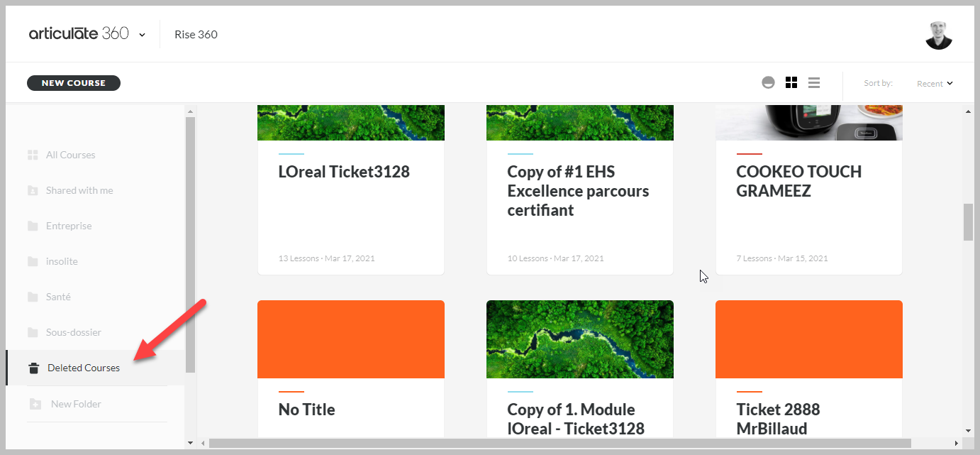The height and width of the screenshot is (455, 980).
Task: Click the Deleted Courses trash icon
Action: pyautogui.click(x=33, y=368)
